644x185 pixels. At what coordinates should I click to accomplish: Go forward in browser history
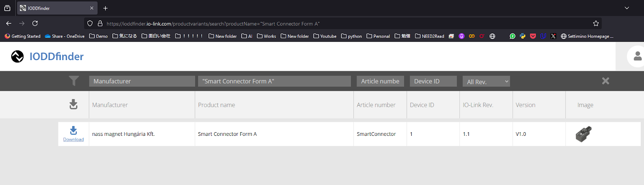[x=22, y=23]
